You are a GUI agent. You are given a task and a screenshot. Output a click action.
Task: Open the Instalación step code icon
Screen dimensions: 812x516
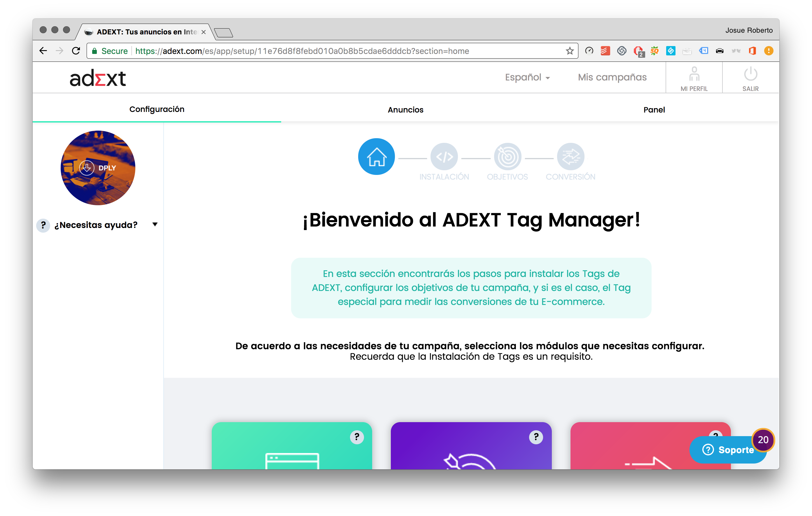tap(444, 156)
